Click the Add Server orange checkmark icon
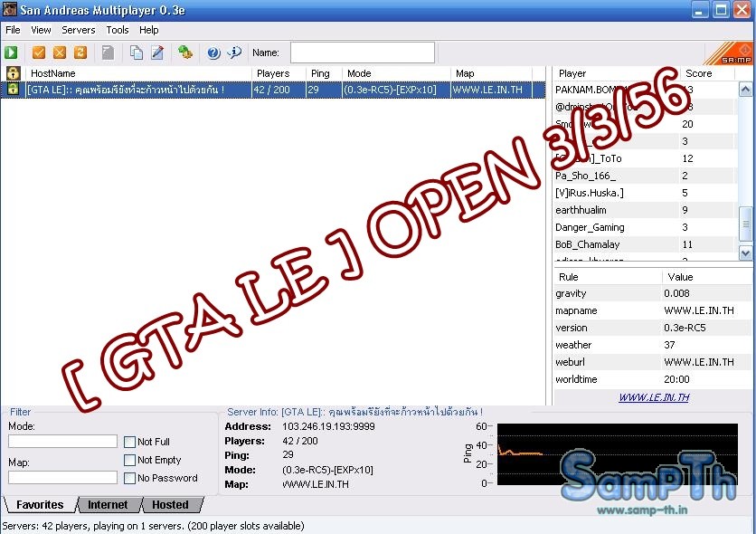Image resolution: width=756 pixels, height=534 pixels. (x=39, y=52)
